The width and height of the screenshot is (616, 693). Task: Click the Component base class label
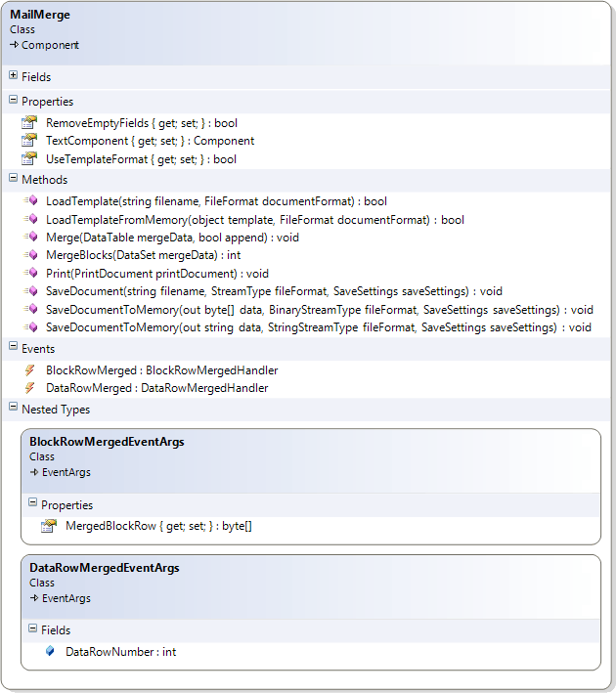pos(50,45)
